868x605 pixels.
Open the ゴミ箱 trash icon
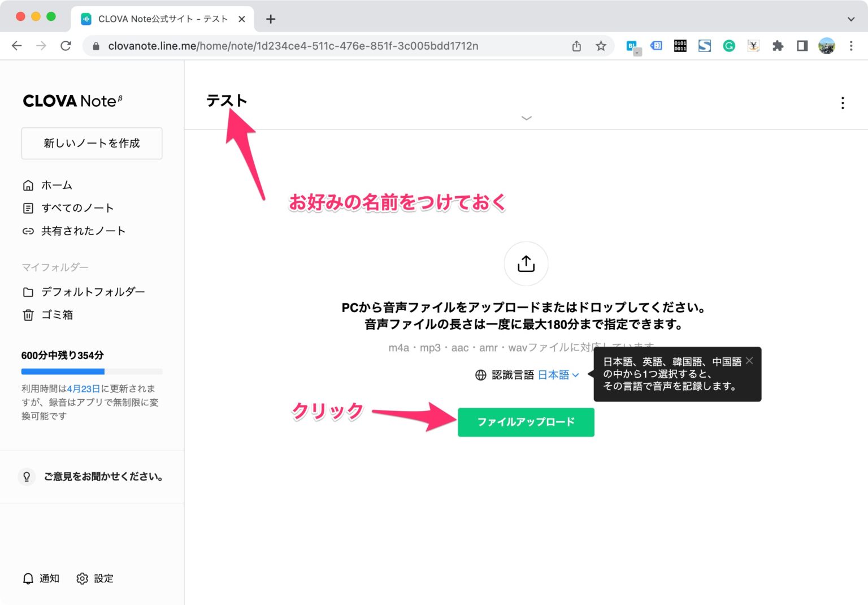tap(28, 315)
